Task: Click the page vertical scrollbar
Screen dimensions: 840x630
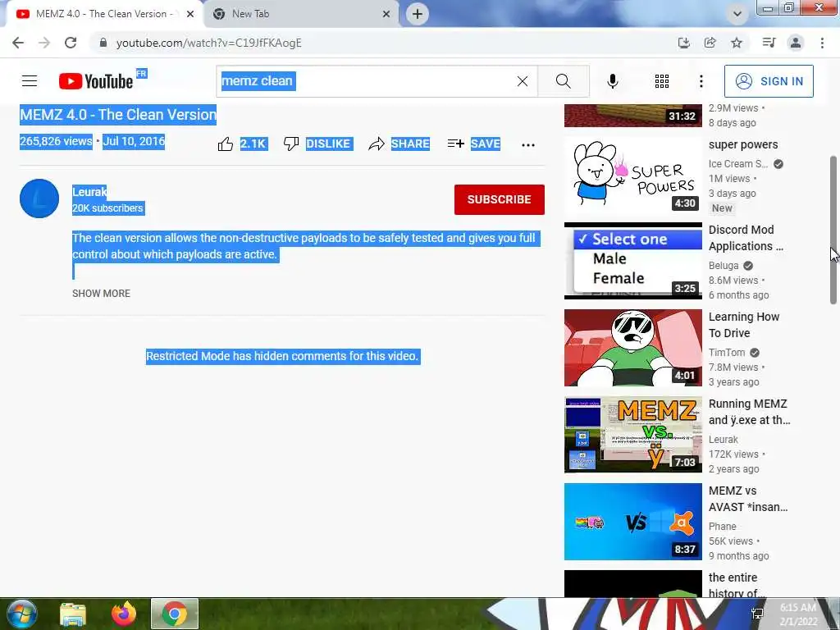Action: pos(833,231)
